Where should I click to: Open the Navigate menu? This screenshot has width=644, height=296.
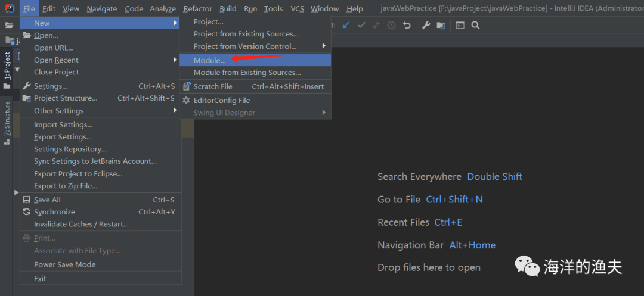click(102, 8)
